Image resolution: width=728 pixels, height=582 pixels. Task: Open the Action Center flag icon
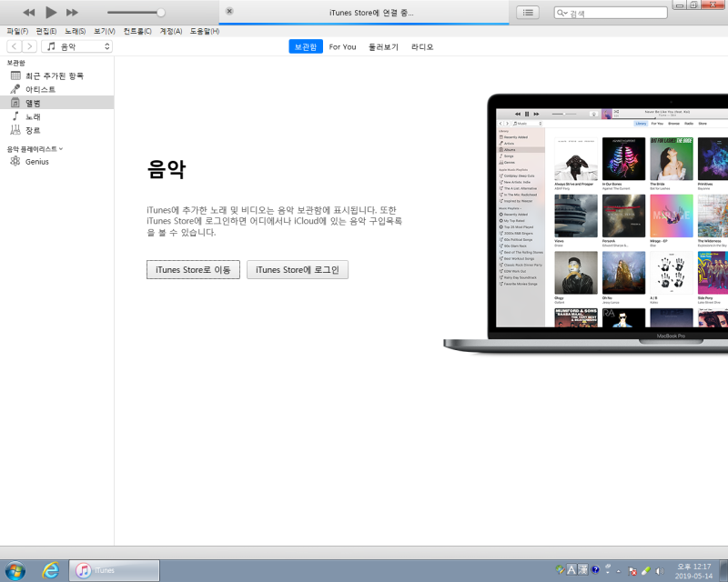coord(632,571)
